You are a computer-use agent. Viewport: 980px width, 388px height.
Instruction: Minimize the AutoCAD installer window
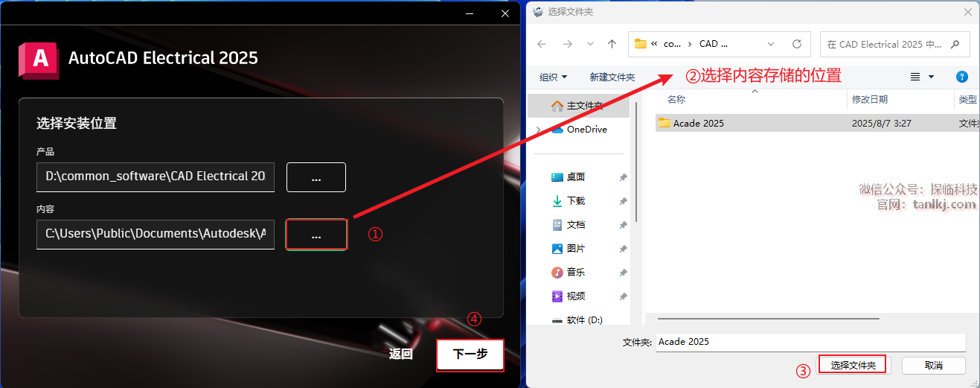click(470, 13)
